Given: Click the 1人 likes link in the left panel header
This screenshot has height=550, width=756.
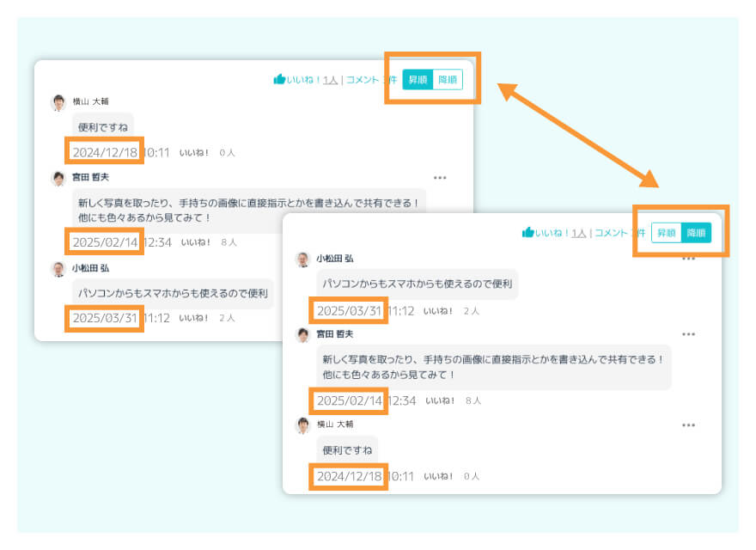Looking at the screenshot, I should coord(330,80).
